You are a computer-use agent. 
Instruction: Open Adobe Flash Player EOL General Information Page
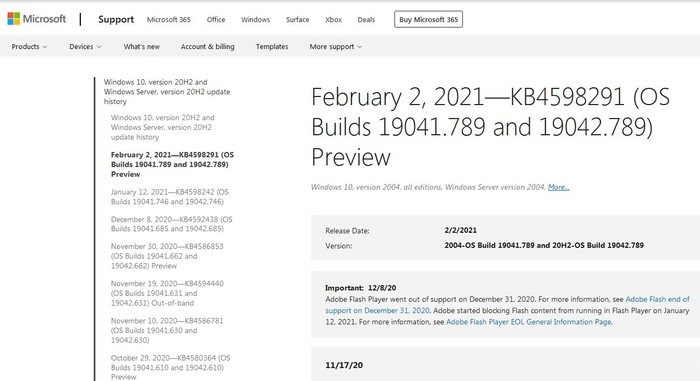529,322
